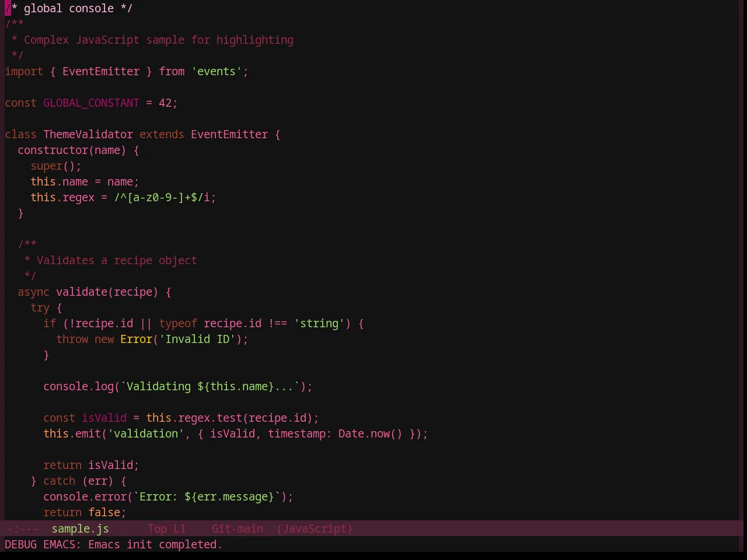Click the 'class' keyword
The width and height of the screenshot is (747, 560).
click(20, 134)
